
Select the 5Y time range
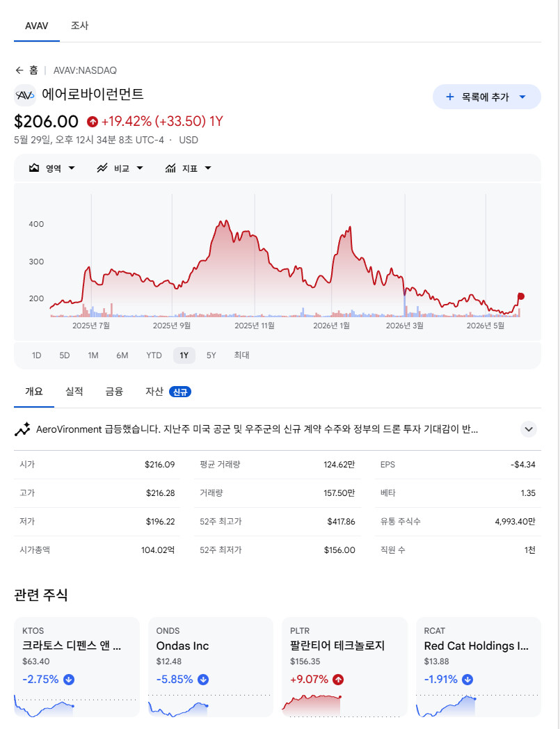tap(211, 355)
